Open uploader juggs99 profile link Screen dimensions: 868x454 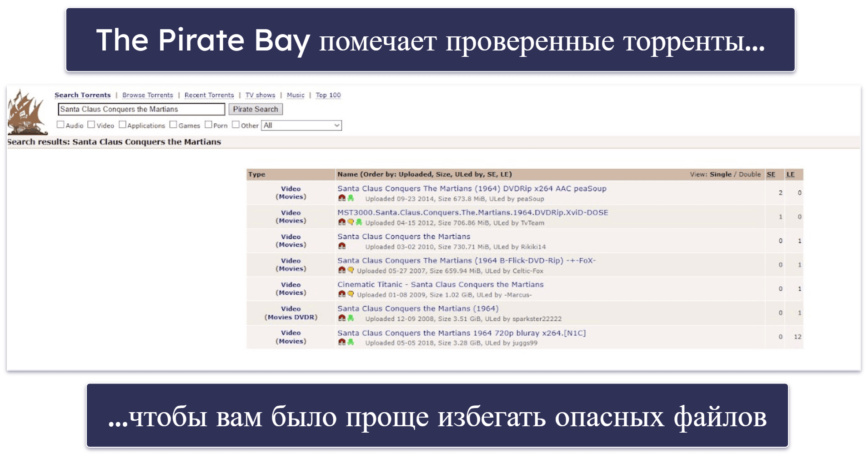525,343
